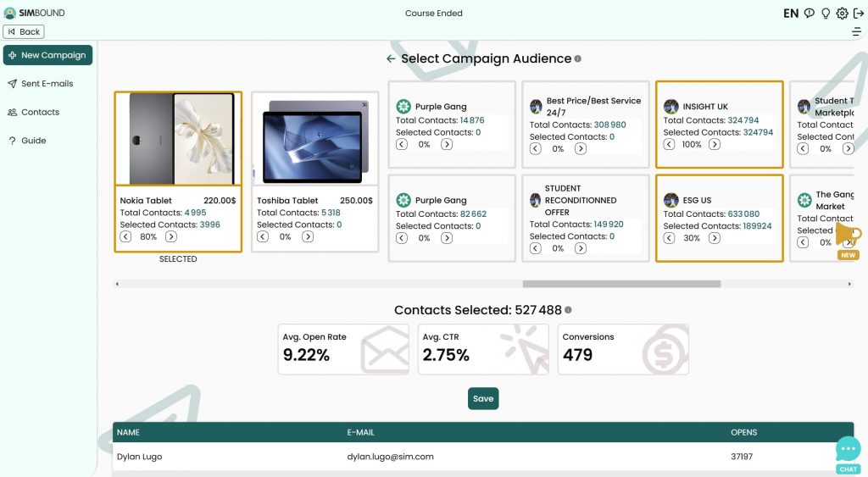The width and height of the screenshot is (868, 477).
Task: Click the INSIGHT UK avatar icon
Action: pos(671,106)
